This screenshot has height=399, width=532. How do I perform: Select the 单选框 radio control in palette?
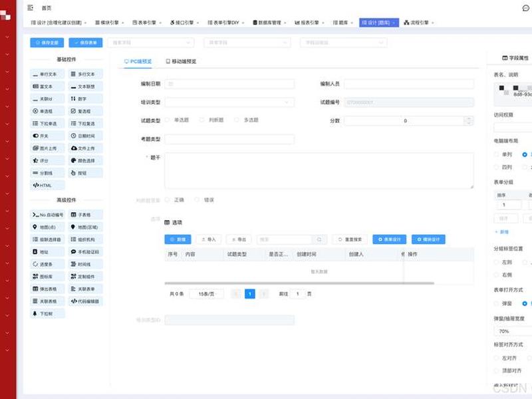click(47, 111)
